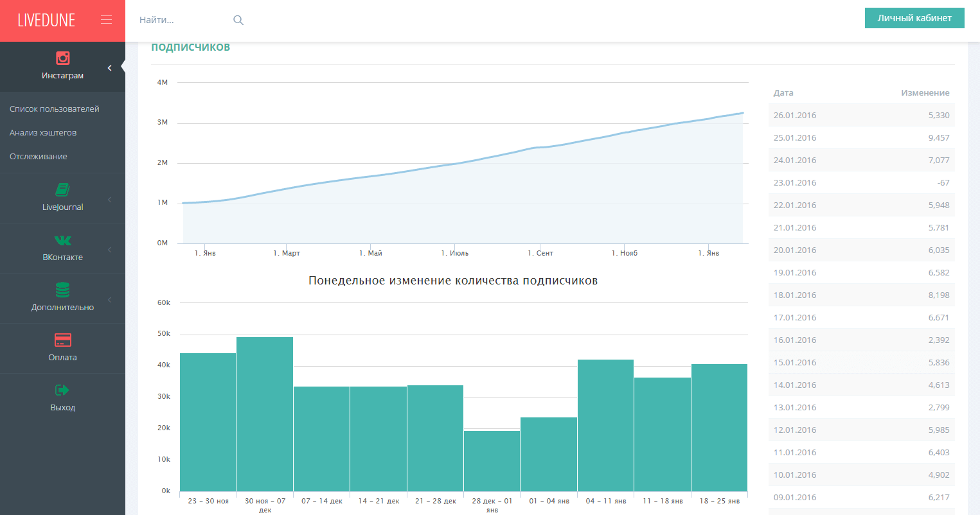Image resolution: width=980 pixels, height=515 pixels.
Task: Select the 26.01.2016 table row
Action: (861, 116)
